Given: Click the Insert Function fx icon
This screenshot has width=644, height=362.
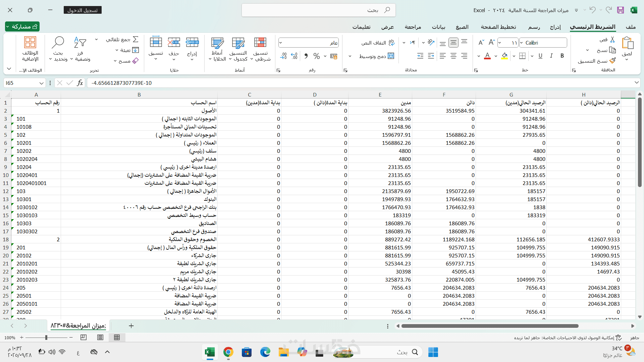Looking at the screenshot, I should (x=80, y=83).
